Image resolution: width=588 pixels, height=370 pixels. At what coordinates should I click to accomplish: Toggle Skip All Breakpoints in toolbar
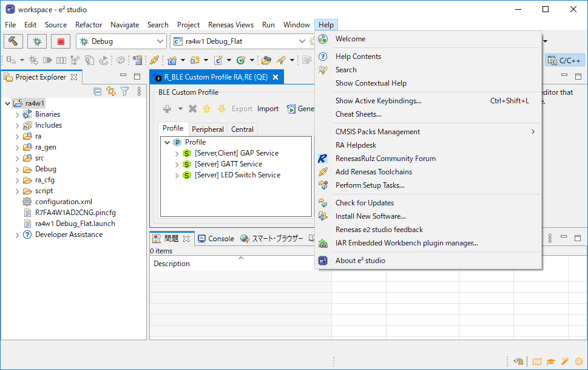point(120,60)
